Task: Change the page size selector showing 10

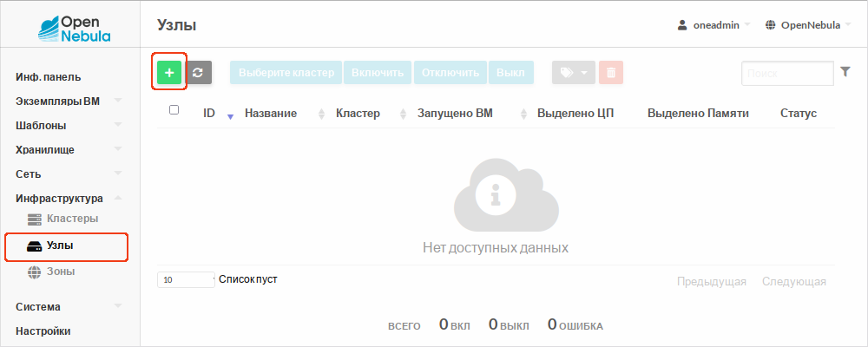Action: [185, 280]
